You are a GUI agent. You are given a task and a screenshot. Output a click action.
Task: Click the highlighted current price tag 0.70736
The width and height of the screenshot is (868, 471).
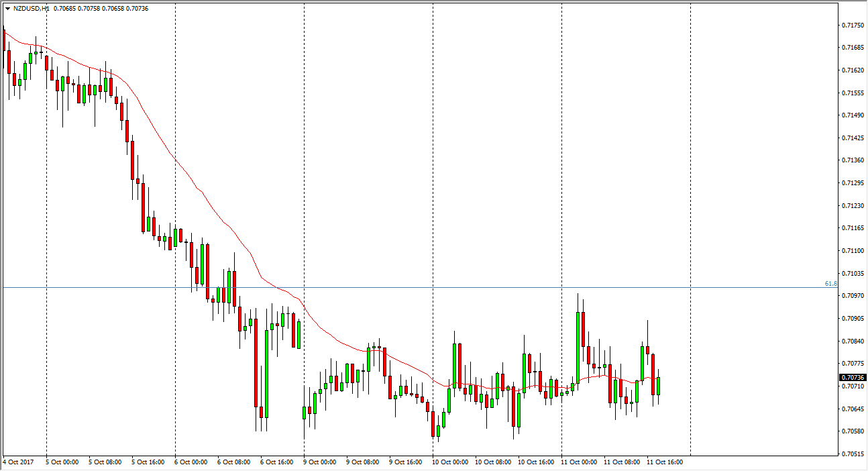coord(851,378)
